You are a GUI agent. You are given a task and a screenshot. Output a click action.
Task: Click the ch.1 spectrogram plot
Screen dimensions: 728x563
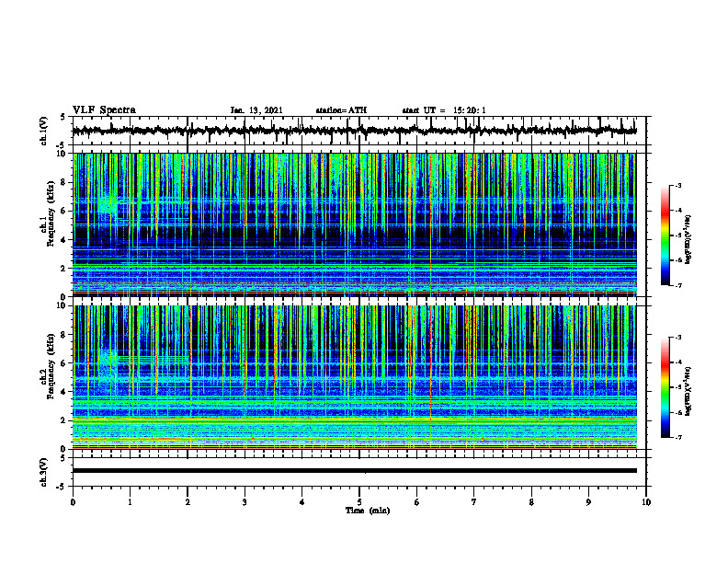pyautogui.click(x=354, y=224)
